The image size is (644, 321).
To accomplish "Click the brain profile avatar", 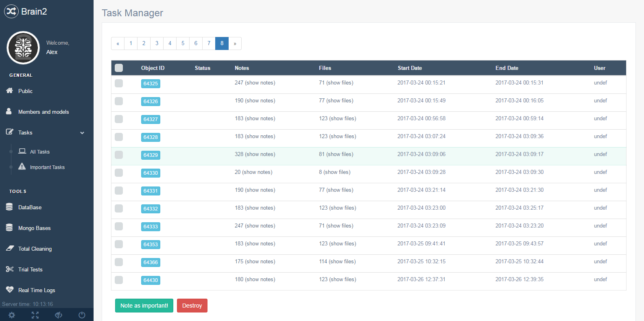I will 23,48.
